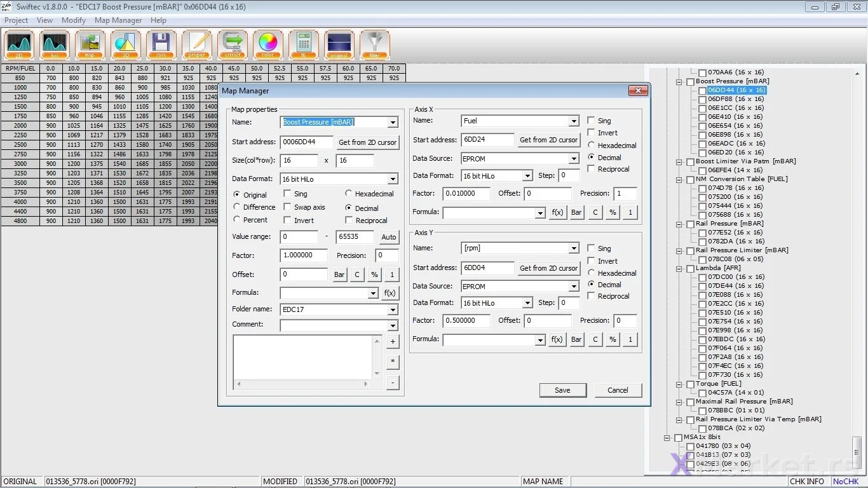868x488 pixels.
Task: Expand Axis X Data Source dropdown
Action: point(574,159)
